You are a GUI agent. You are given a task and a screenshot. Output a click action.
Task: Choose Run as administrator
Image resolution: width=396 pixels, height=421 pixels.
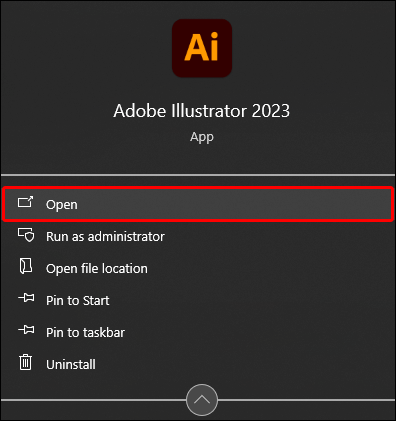pyautogui.click(x=198, y=236)
